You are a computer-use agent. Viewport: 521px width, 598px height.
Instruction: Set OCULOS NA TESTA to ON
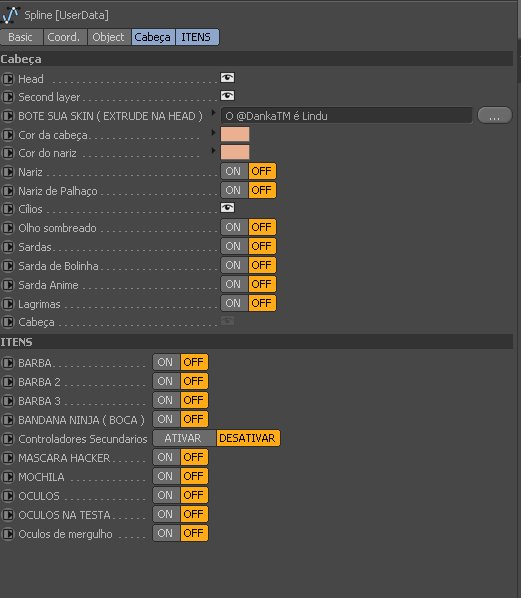(x=166, y=514)
